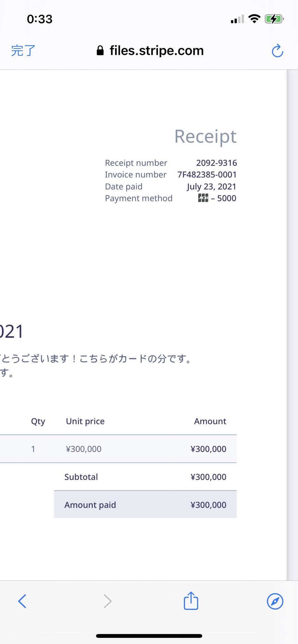Select the receipt number 2092-9316

[216, 163]
